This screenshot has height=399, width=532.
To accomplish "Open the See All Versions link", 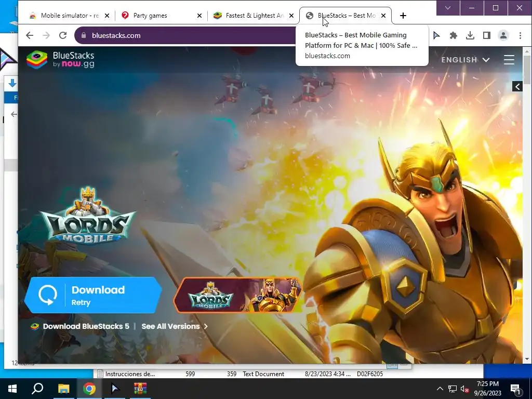I will (175, 326).
